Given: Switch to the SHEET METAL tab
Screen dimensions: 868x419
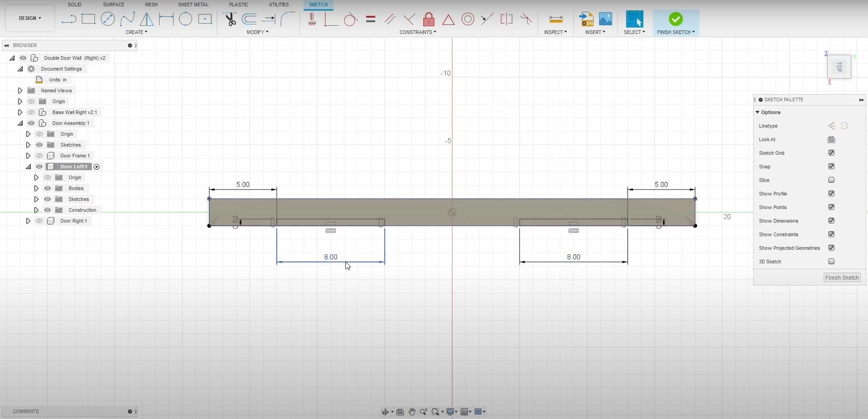Looking at the screenshot, I should click(193, 5).
